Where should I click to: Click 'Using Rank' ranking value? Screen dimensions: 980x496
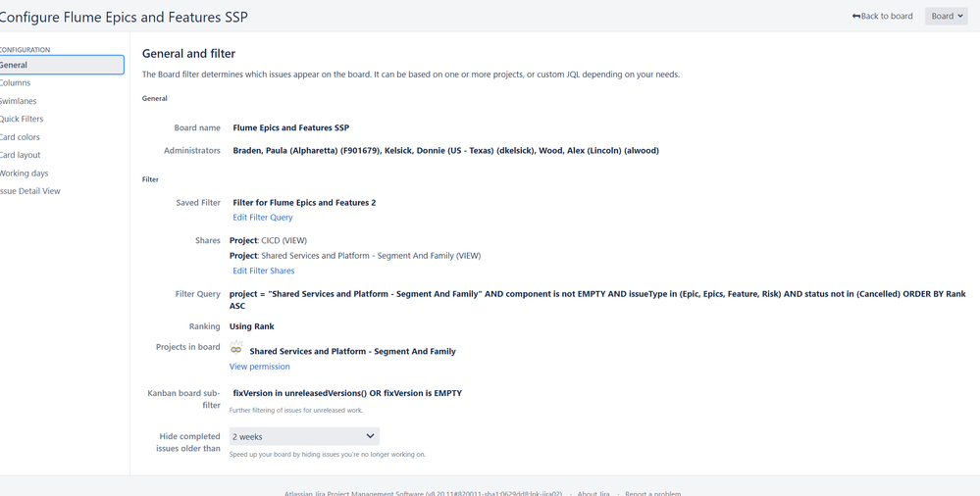click(x=251, y=326)
